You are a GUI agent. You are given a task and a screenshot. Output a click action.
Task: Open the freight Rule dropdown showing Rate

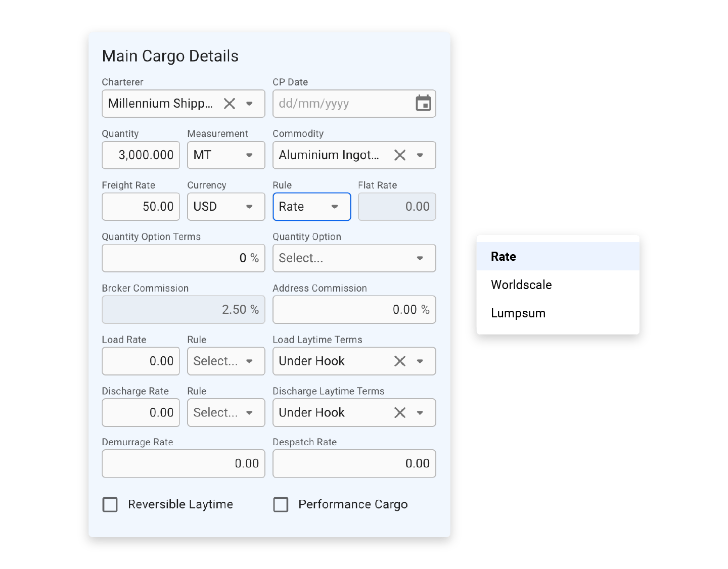click(x=312, y=207)
